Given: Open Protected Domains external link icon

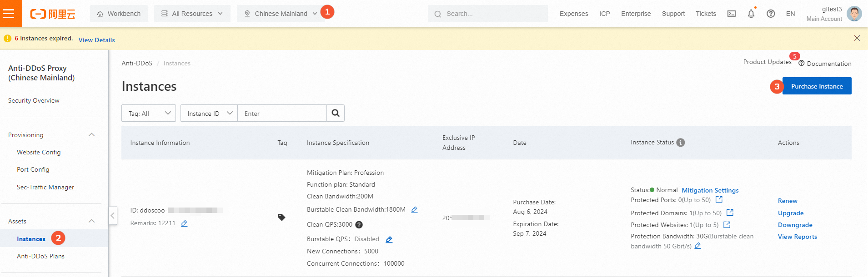Looking at the screenshot, I should click(x=730, y=213).
